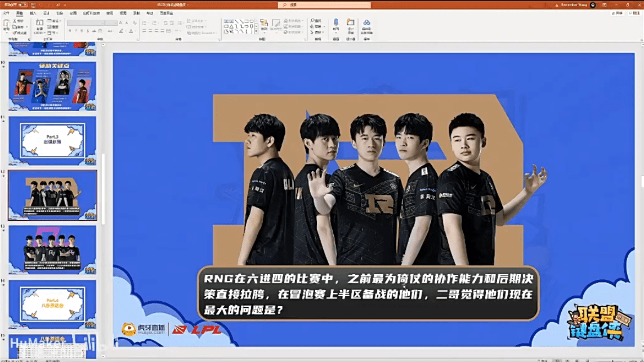Click the search box in title bar
Viewport: 644px width, 362px height.
324,5
